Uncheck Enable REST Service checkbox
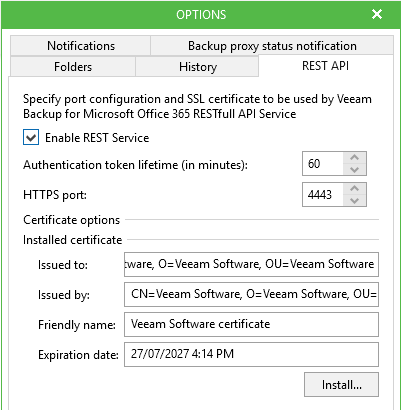This screenshot has height=410, width=401. coord(31,138)
